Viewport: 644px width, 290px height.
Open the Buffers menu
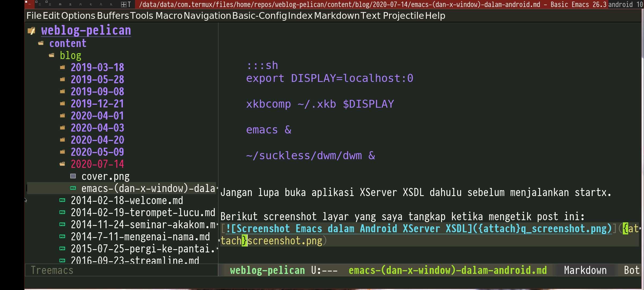tap(113, 16)
